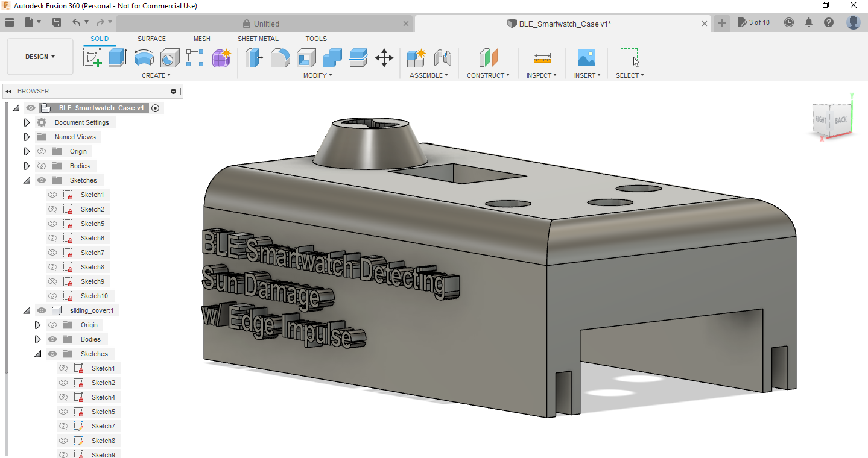Select the Press Pull tool
The height and width of the screenshot is (458, 868).
(x=254, y=58)
